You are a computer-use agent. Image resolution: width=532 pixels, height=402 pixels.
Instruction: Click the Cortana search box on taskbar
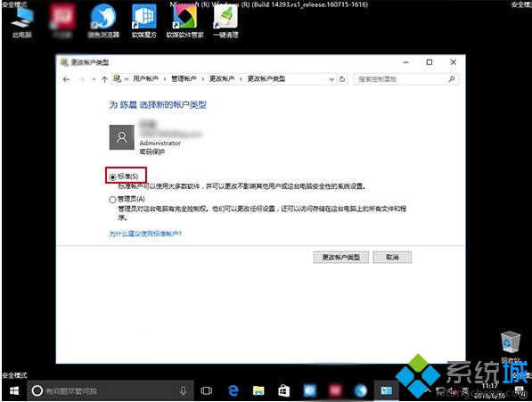click(110, 390)
